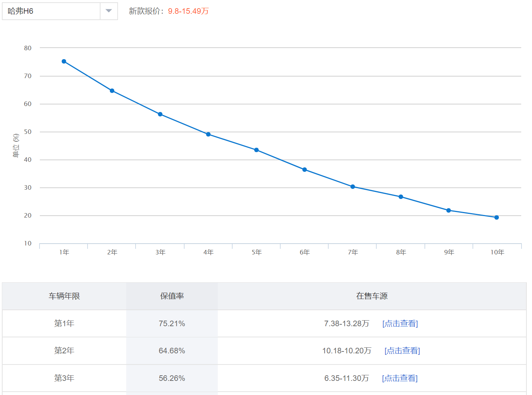The image size is (532, 395).
Task: Select the 9年 data point on chart
Action: coord(449,211)
